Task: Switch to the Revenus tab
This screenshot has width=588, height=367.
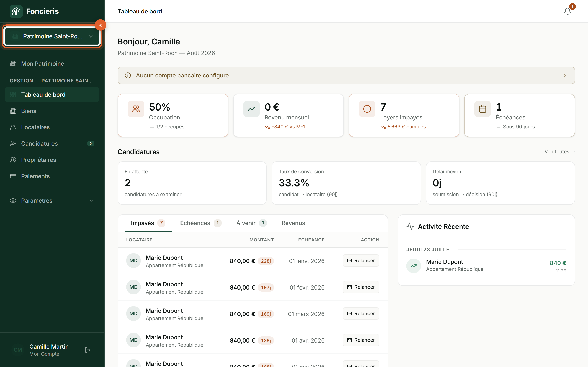Action: [293, 223]
